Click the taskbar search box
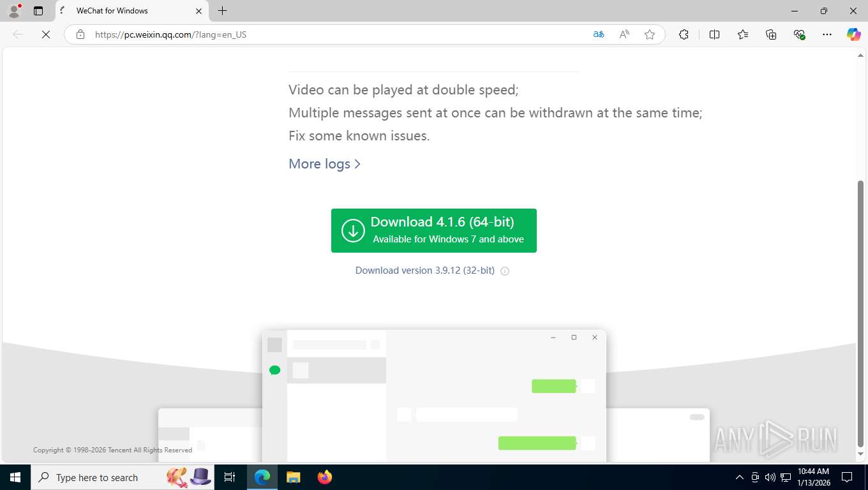The image size is (868, 490). coord(123,477)
